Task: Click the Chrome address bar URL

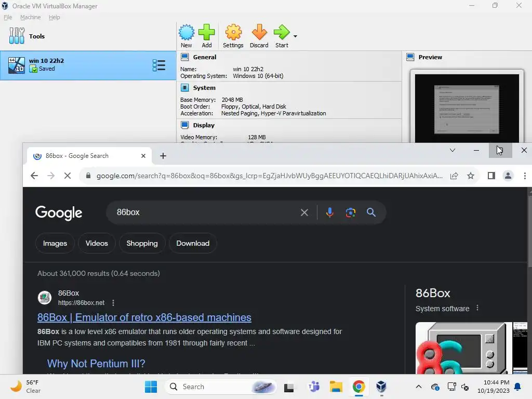Action: tap(270, 176)
